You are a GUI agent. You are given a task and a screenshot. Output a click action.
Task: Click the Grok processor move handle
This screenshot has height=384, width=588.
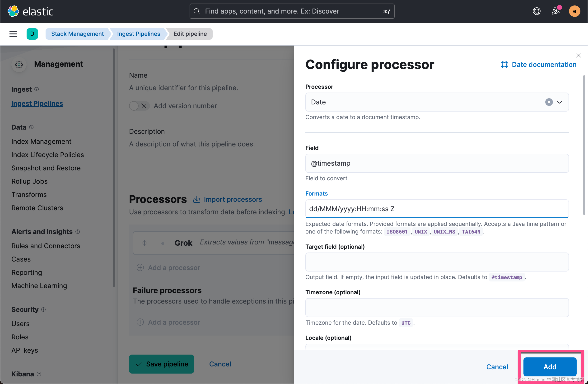click(145, 243)
